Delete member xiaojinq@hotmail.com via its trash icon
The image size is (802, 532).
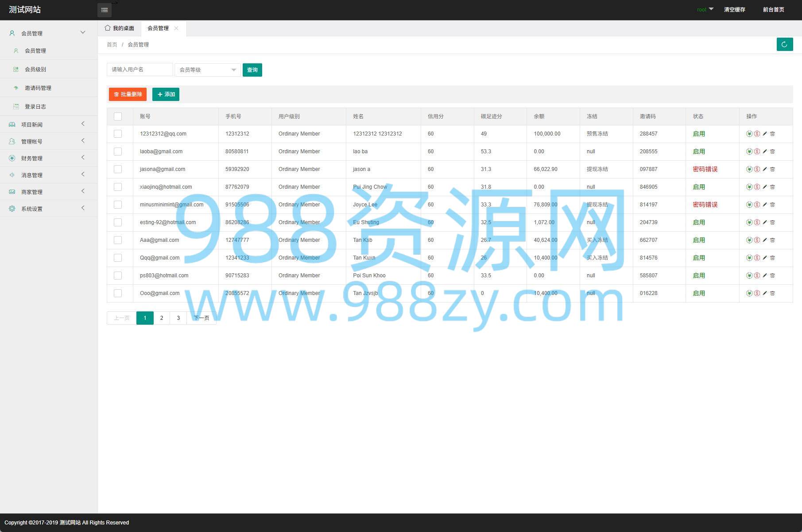pos(772,187)
